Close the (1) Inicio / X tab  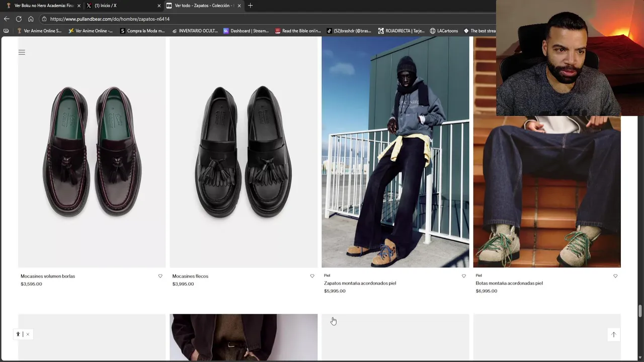(x=159, y=6)
